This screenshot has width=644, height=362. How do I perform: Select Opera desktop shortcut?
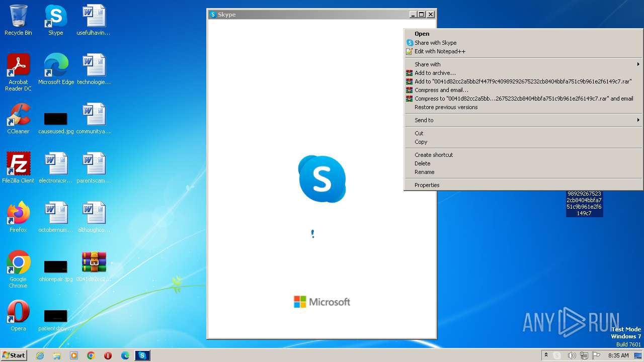(18, 316)
